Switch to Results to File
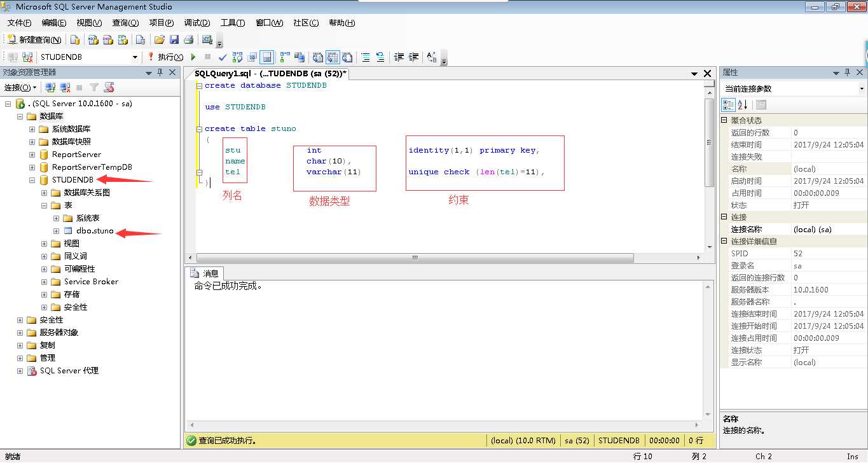 [347, 57]
